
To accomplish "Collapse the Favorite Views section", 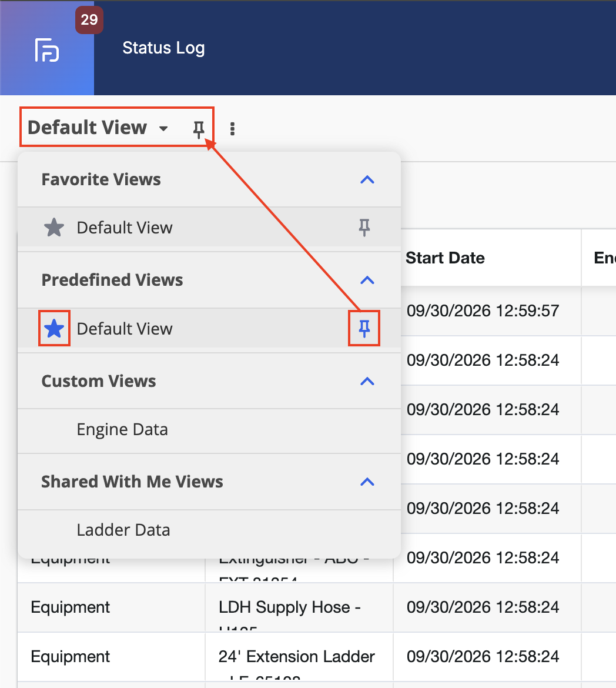I will (367, 180).
